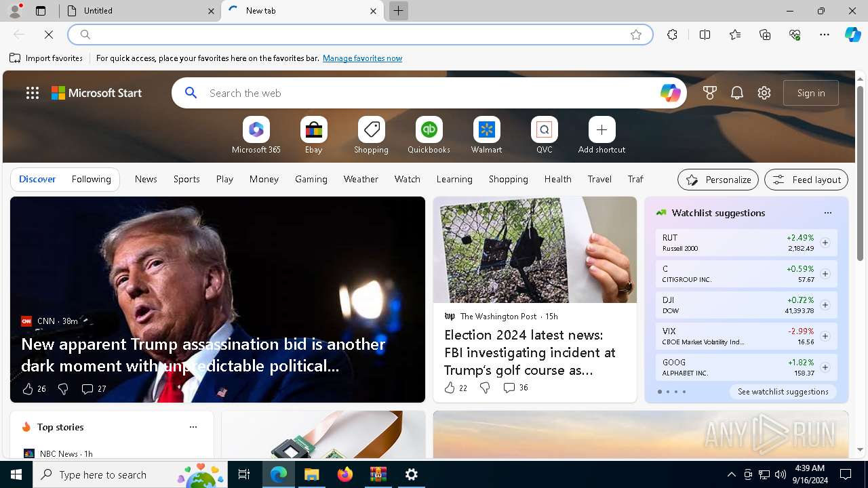Open Copilot in the web search box

point(670,93)
